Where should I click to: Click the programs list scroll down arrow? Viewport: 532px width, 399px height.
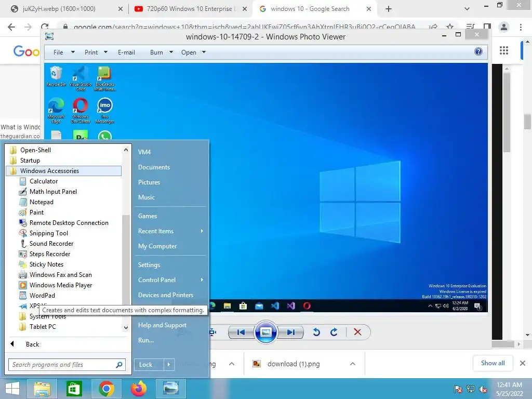pos(126,328)
